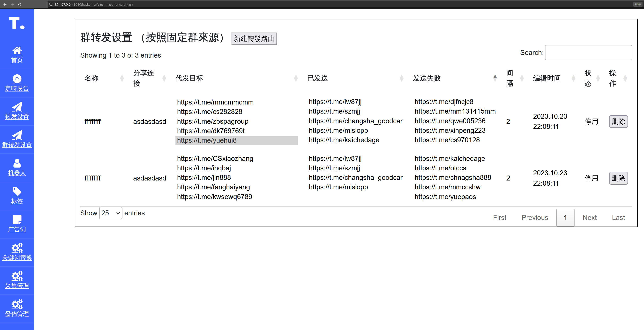Click the 转发设置 paper plane icon
Viewport: 644px width, 330px height.
[17, 107]
